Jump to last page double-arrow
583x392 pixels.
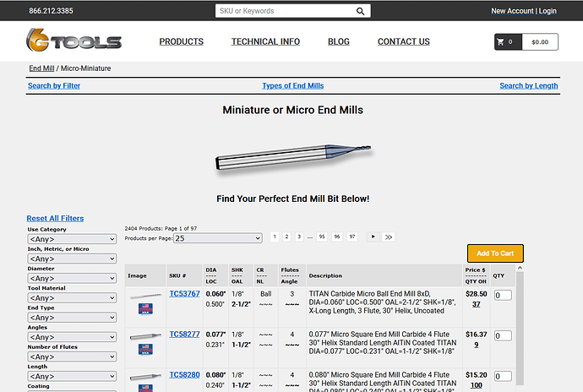(x=389, y=237)
